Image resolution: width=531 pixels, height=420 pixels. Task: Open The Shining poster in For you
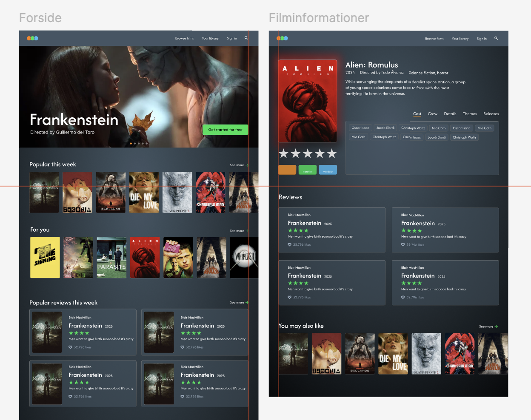pos(45,258)
